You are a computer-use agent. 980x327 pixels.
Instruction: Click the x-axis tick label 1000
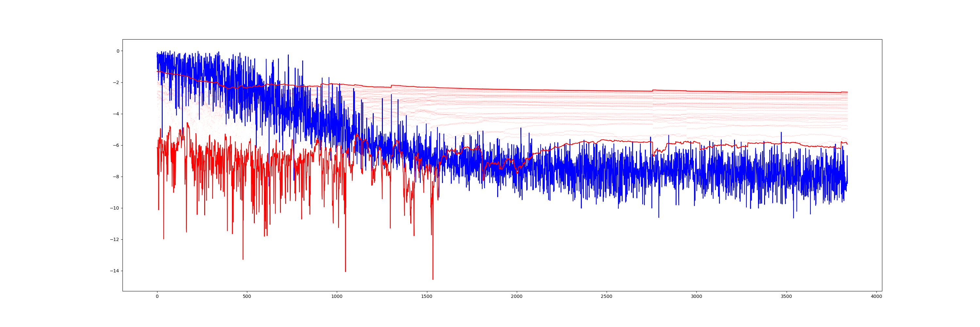coord(337,297)
